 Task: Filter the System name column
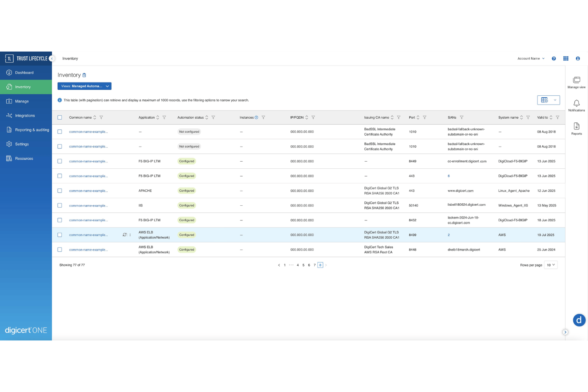(x=528, y=118)
